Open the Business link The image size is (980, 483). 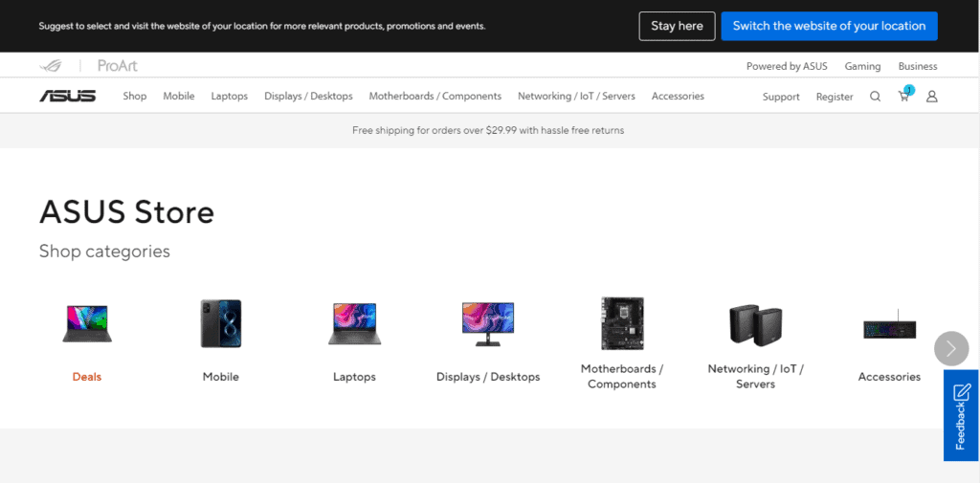point(918,66)
